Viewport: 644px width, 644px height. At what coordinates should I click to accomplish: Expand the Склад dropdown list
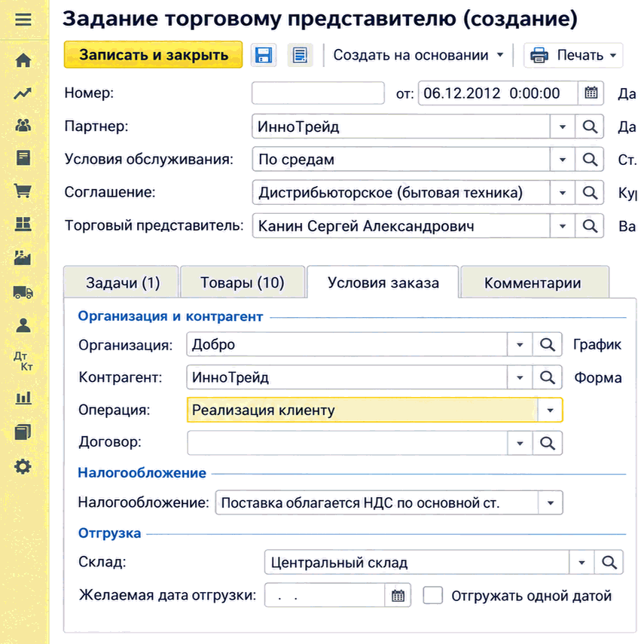point(581,562)
